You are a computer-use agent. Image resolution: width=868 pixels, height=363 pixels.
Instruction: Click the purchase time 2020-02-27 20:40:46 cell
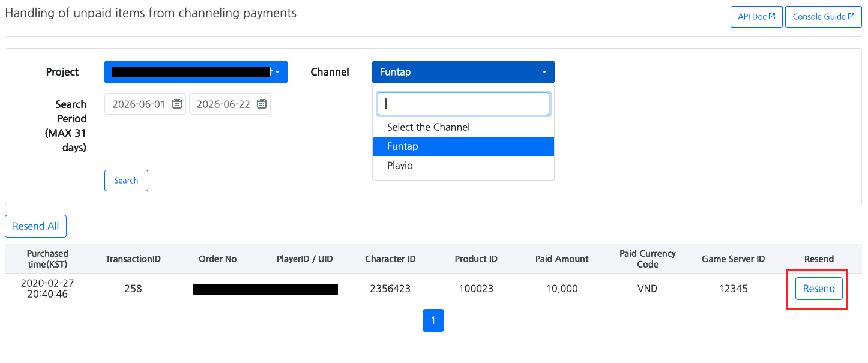tap(47, 289)
